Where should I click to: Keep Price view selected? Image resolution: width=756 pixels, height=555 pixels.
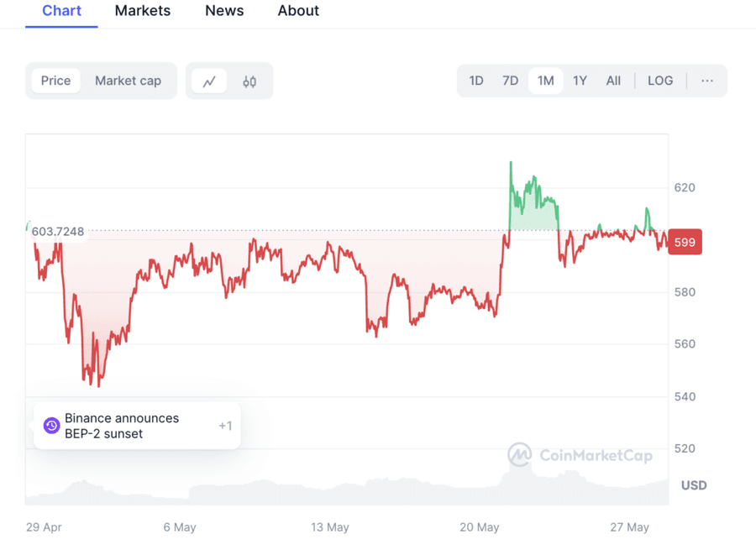point(55,80)
